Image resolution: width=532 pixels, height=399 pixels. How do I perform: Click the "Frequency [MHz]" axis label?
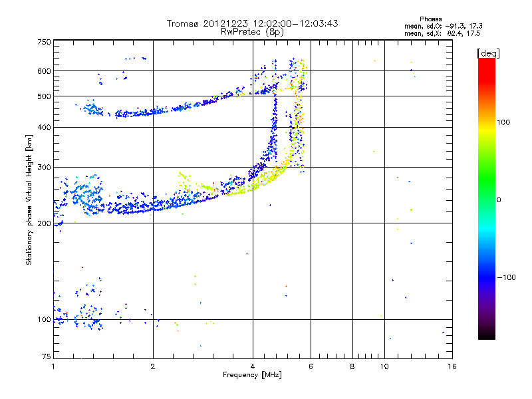(x=252, y=375)
